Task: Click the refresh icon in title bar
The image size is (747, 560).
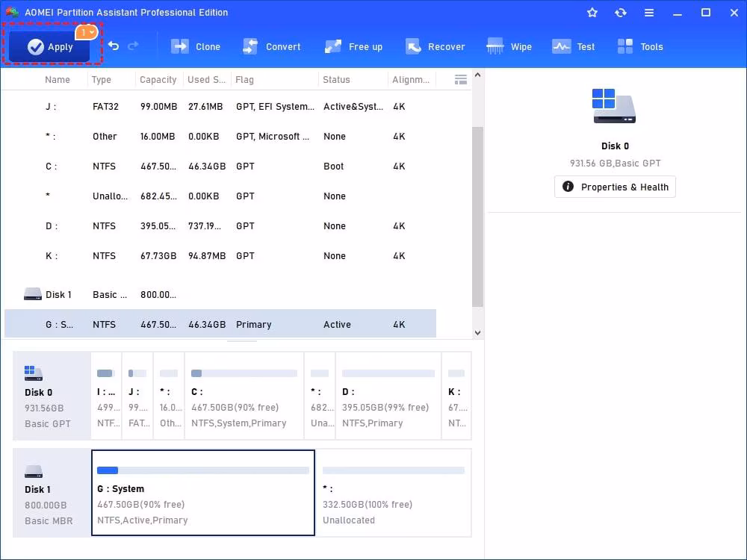Action: click(620, 13)
